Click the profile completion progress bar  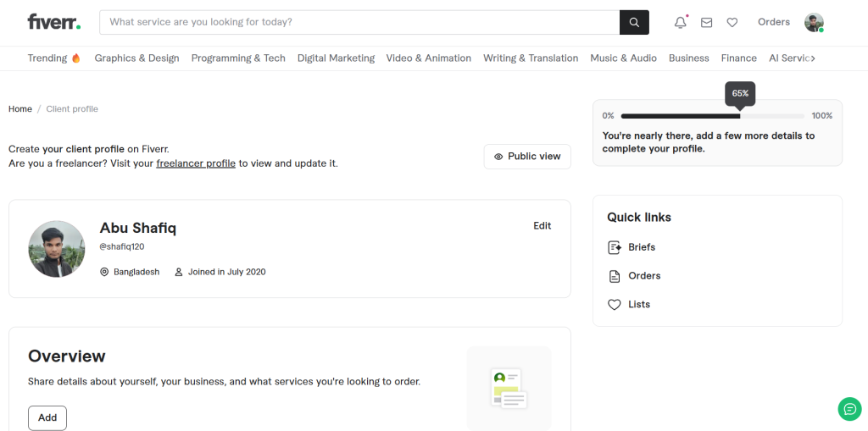tap(712, 116)
